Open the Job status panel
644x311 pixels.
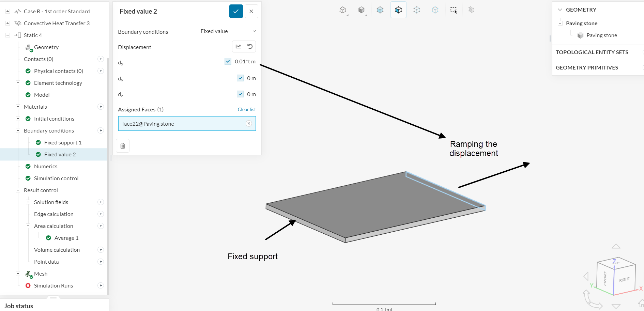pos(19,306)
